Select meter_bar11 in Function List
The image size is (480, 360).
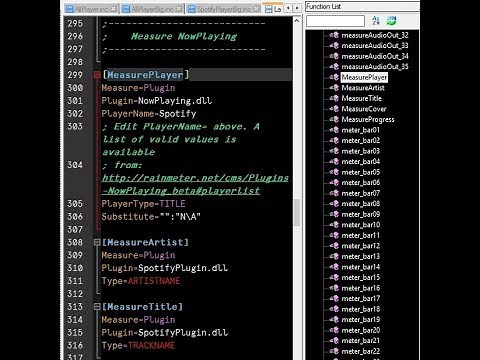pyautogui.click(x=360, y=235)
